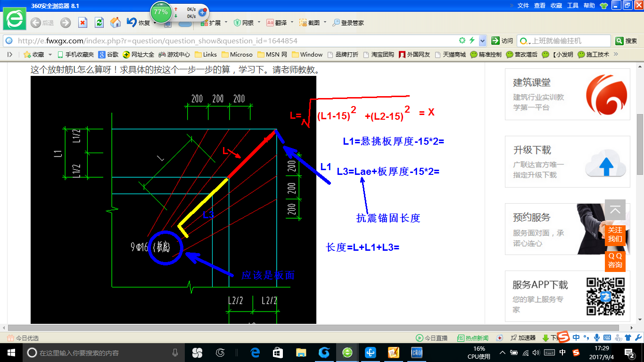Screen dimensions: 644x362
Task: Open 手机收藏夹 bookmark
Action: tap(75, 54)
